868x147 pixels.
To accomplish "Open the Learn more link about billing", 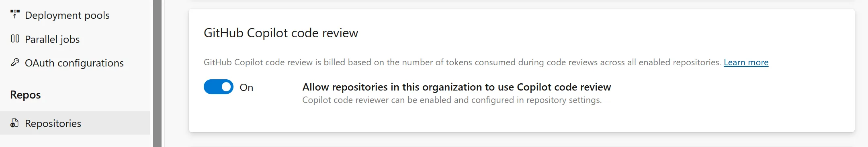I will 746,62.
